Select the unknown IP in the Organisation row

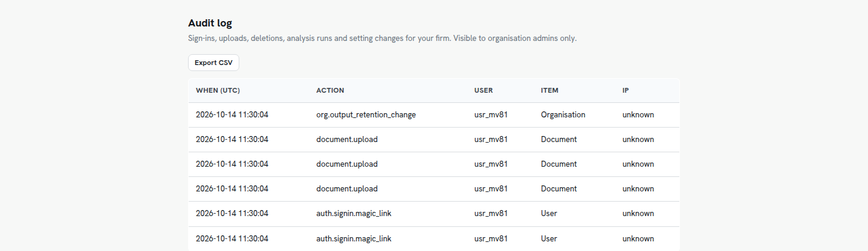coord(638,114)
